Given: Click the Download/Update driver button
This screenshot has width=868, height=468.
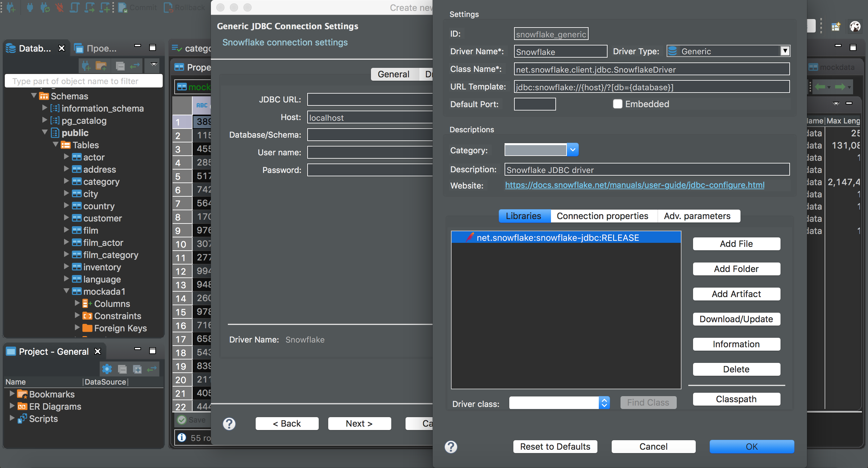Looking at the screenshot, I should [x=736, y=319].
